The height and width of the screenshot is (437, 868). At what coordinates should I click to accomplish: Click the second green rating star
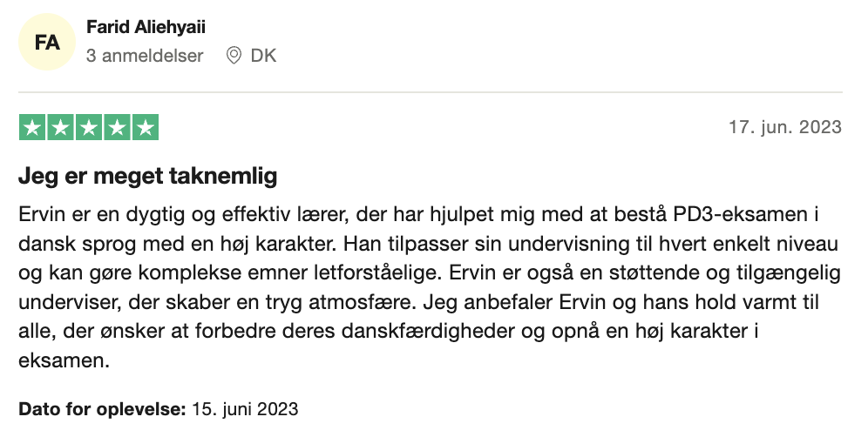(60, 127)
